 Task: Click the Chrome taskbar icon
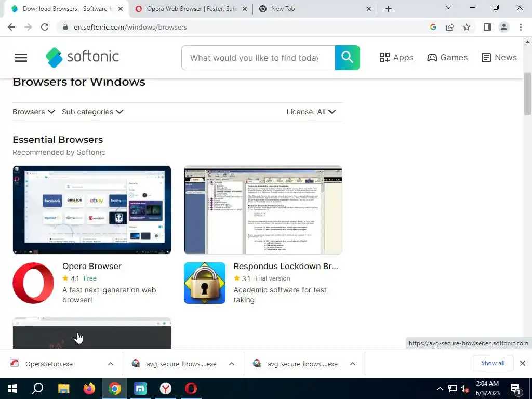pos(115,389)
